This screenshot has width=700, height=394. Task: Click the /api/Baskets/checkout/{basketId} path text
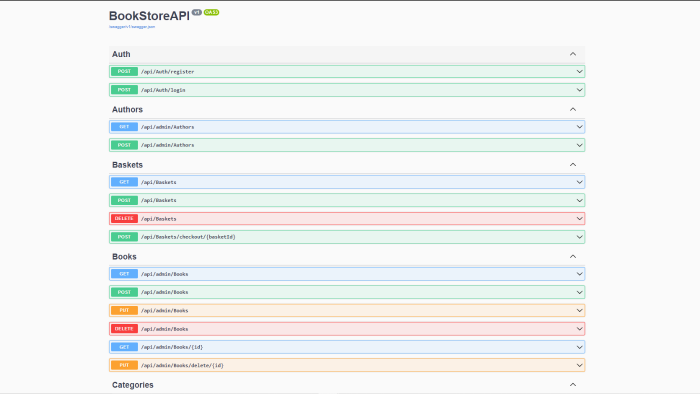(x=188, y=237)
